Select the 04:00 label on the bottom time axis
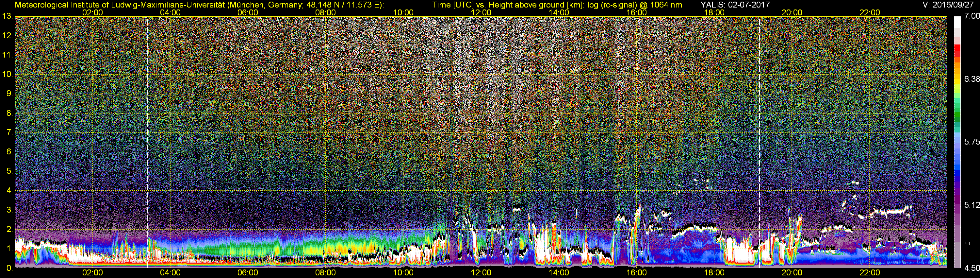 click(170, 273)
